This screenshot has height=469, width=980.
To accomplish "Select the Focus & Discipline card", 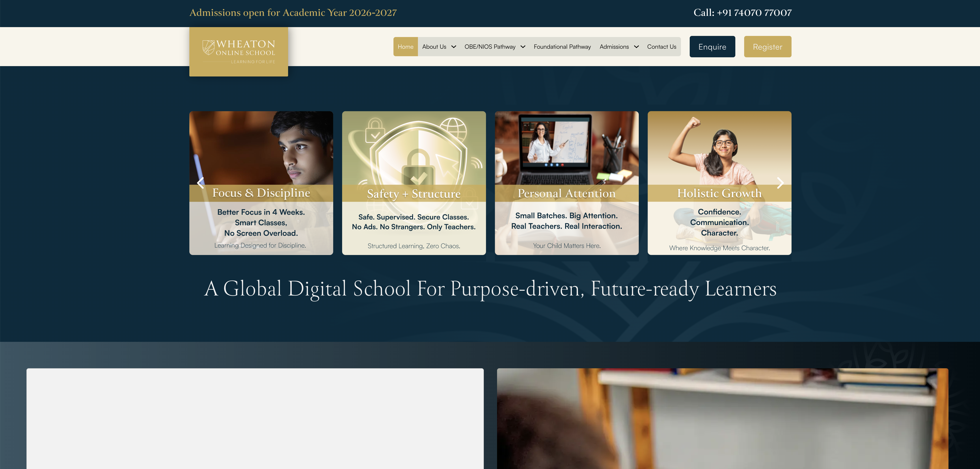I will pyautogui.click(x=261, y=183).
